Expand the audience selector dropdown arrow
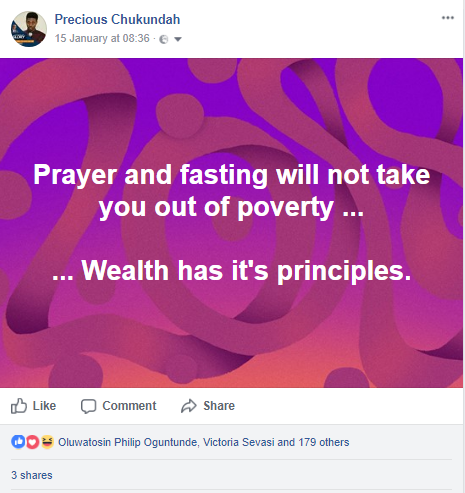 pos(178,39)
